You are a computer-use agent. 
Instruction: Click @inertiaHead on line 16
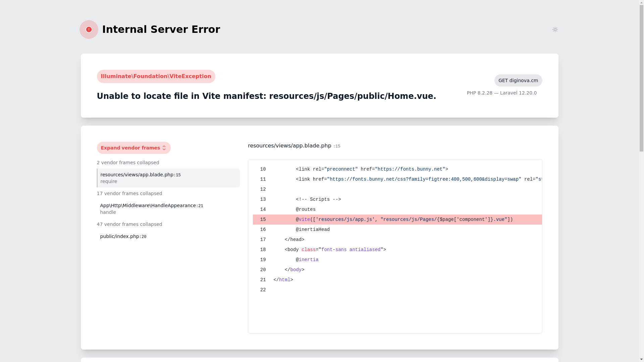click(313, 230)
